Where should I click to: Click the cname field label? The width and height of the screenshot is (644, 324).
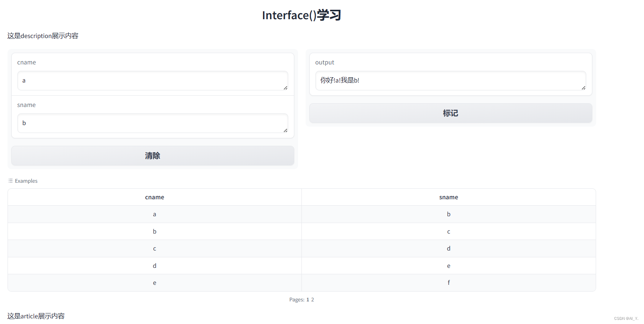[26, 62]
